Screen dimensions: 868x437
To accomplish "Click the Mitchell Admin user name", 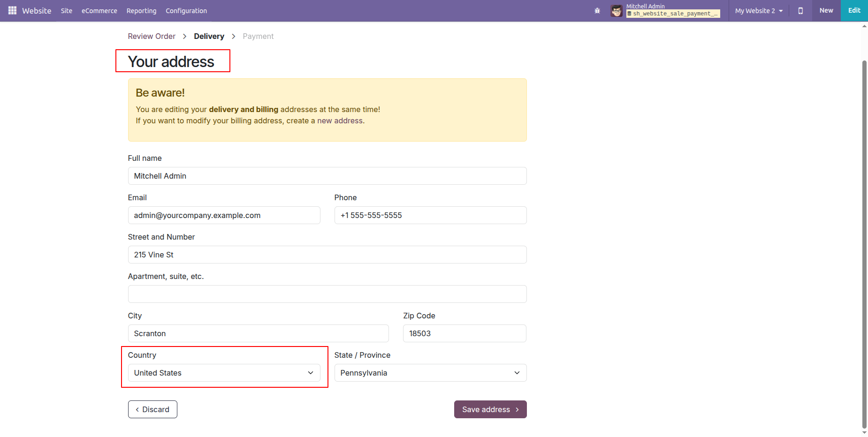I will coord(645,6).
